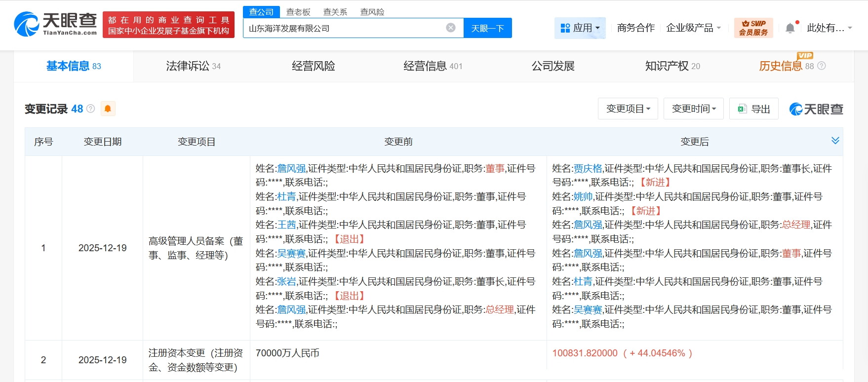The width and height of the screenshot is (868, 382).
Task: Switch to the 法律诉讼 tab
Action: coord(193,66)
